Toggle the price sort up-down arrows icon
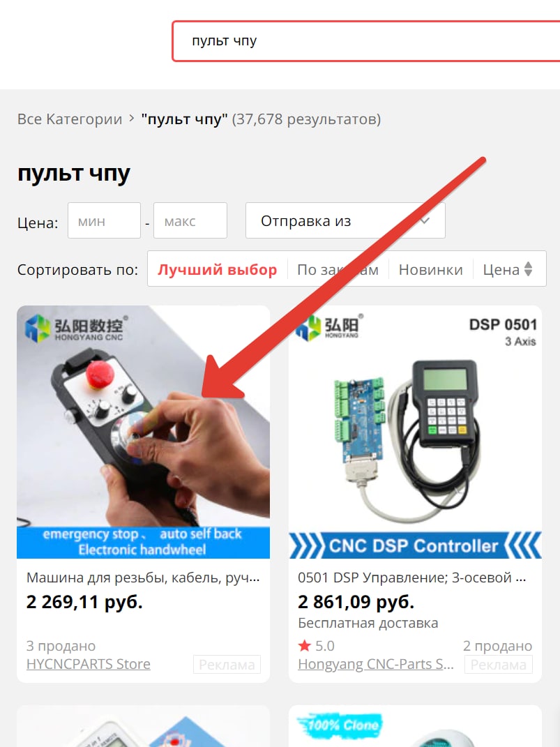Viewport: 560px width, 747px height. coord(528,269)
